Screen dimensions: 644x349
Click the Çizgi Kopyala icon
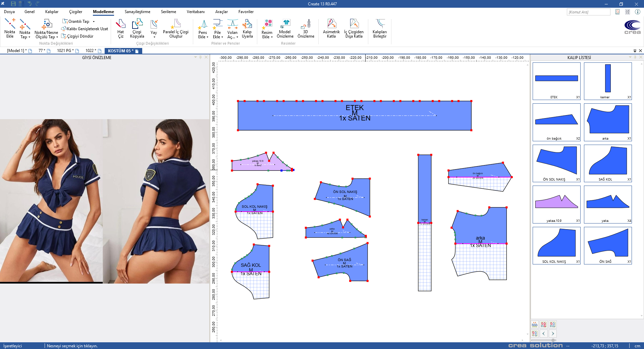pyautogui.click(x=137, y=28)
